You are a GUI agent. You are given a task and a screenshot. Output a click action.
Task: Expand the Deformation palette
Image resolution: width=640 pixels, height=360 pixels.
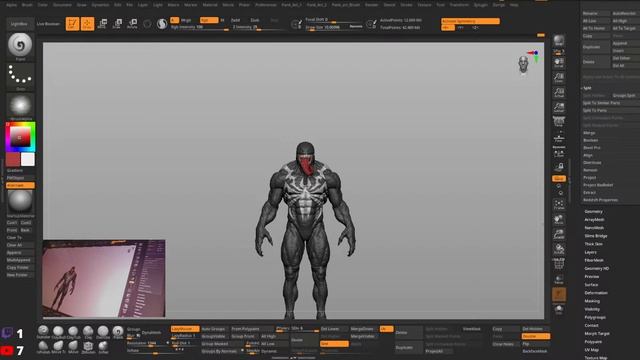click(x=596, y=293)
